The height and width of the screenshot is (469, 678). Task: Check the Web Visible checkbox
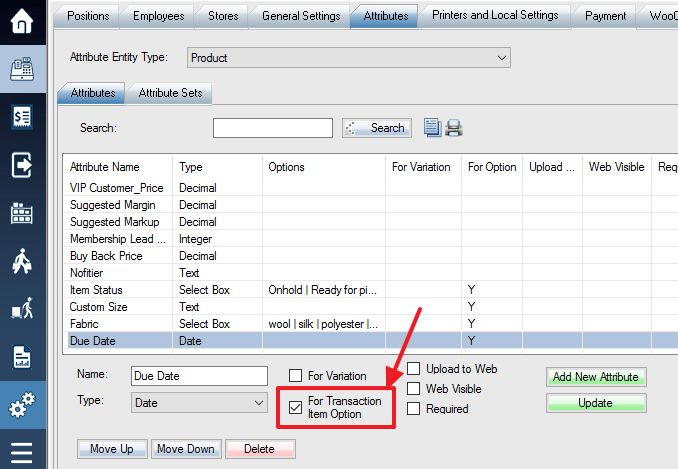point(413,388)
